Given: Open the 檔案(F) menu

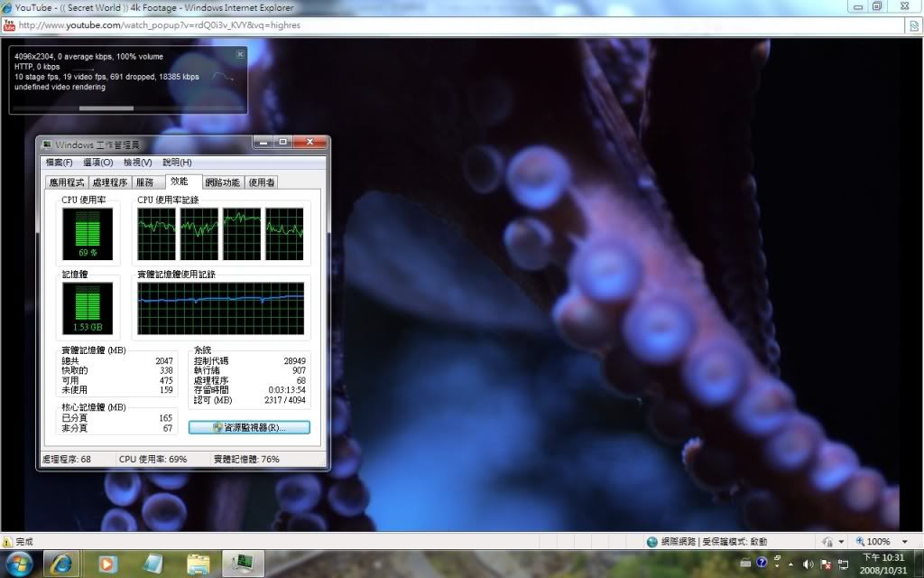Looking at the screenshot, I should [x=59, y=163].
